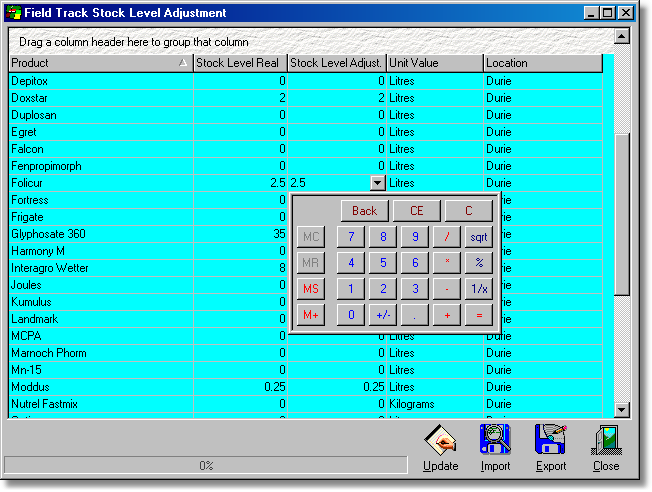
Task: Click the vertical scrollbar thumb
Action: pos(622,214)
